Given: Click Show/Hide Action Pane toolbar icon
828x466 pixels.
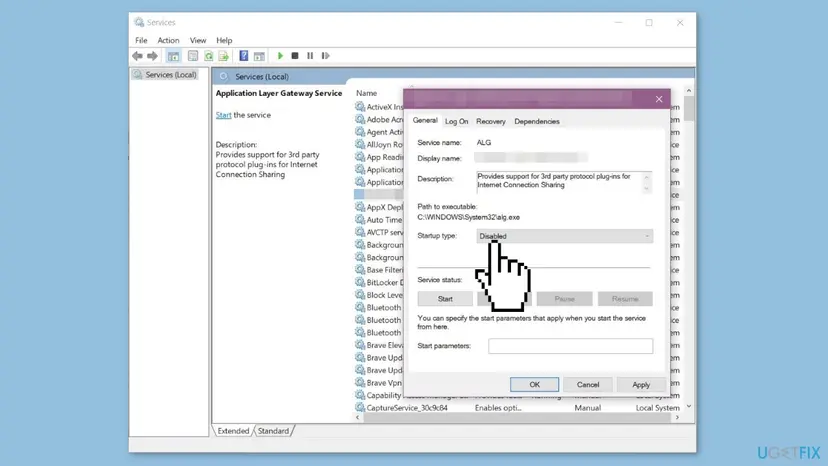Looking at the screenshot, I should [x=259, y=56].
